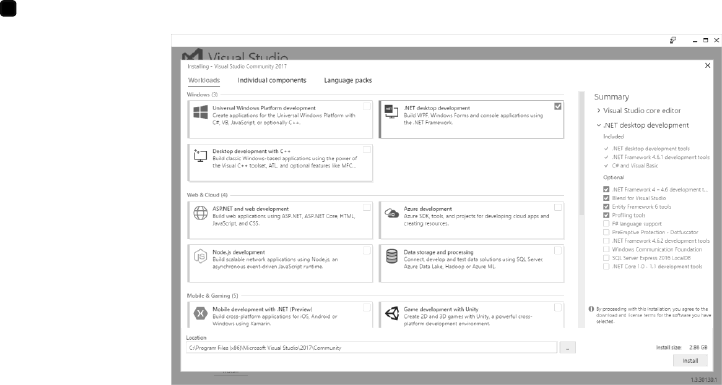Image resolution: width=722 pixels, height=385 pixels.
Task: Check the Node.js development workload
Action: click(367, 251)
